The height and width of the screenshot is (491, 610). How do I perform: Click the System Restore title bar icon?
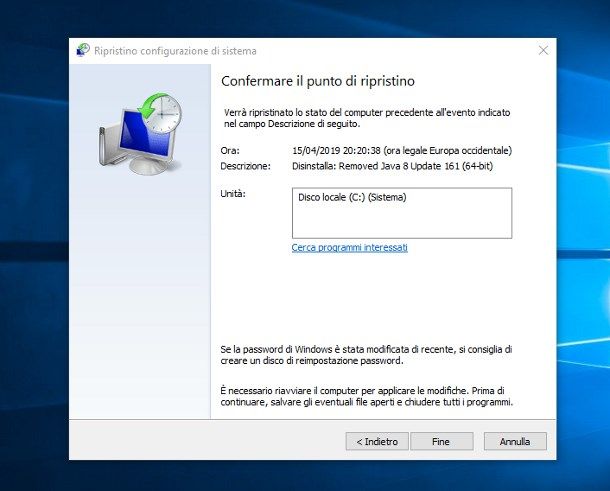pos(83,51)
